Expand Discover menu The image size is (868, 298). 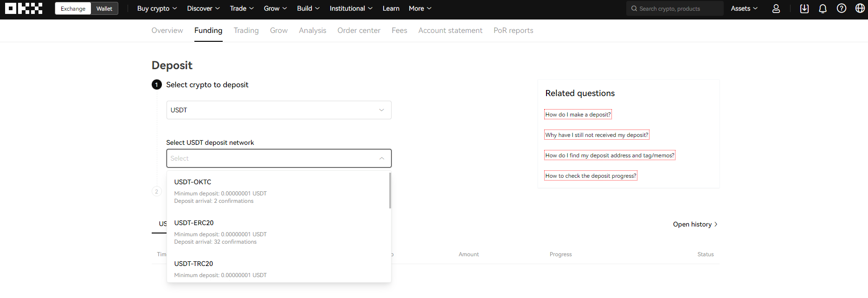[203, 9]
